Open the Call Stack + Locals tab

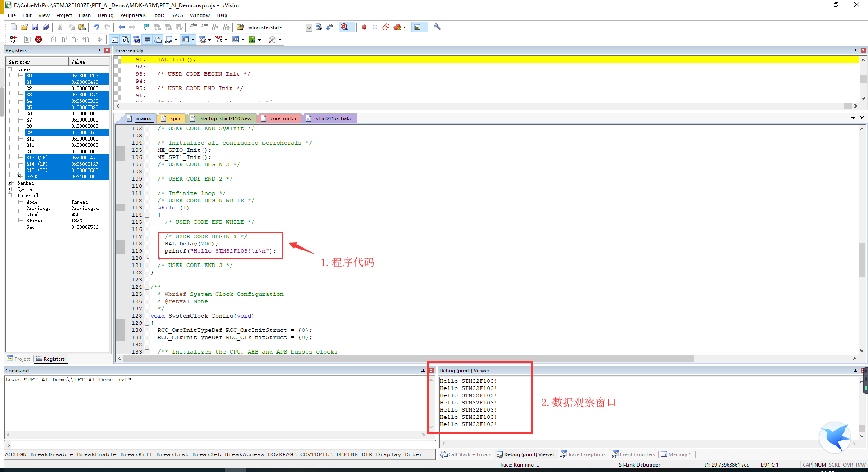(x=466, y=454)
